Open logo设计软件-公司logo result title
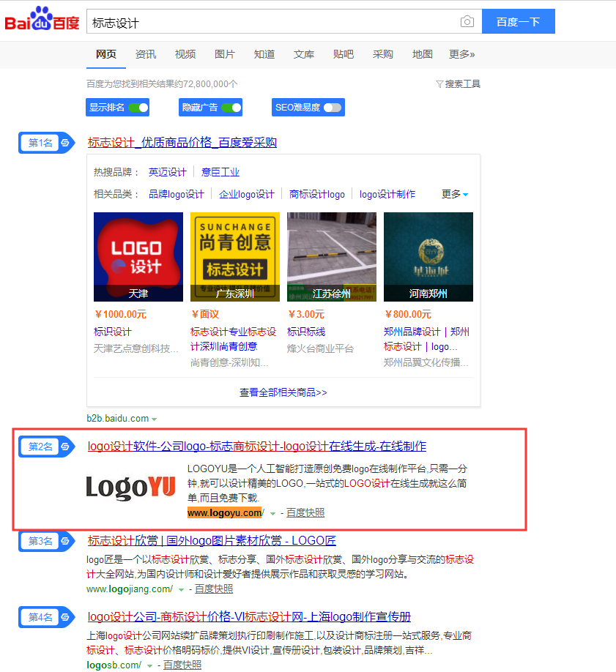 click(x=257, y=447)
